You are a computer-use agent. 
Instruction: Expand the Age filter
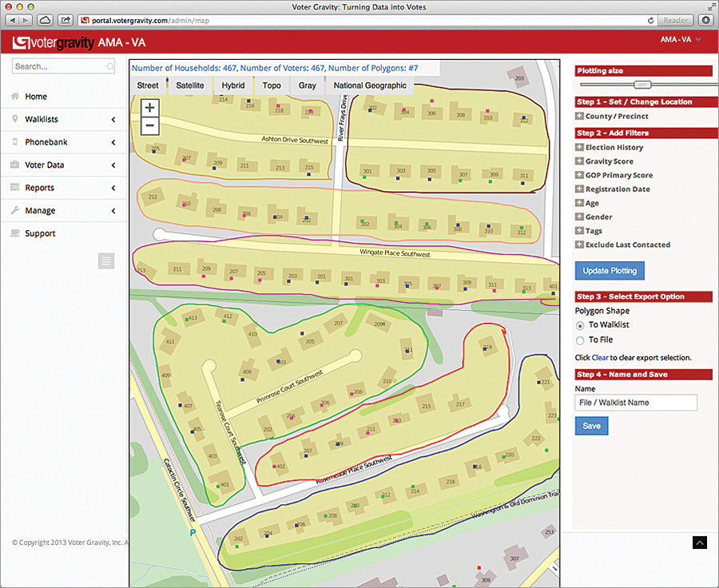click(580, 203)
